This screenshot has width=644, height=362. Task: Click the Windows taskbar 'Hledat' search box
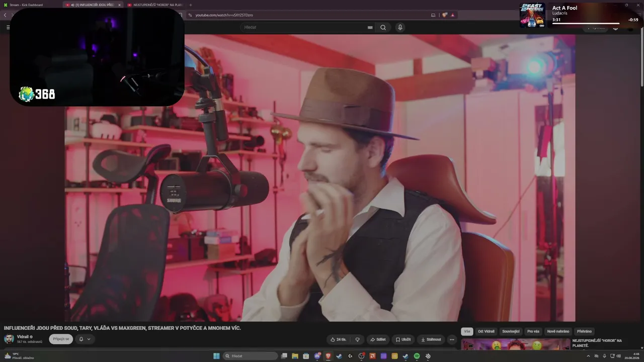251,356
